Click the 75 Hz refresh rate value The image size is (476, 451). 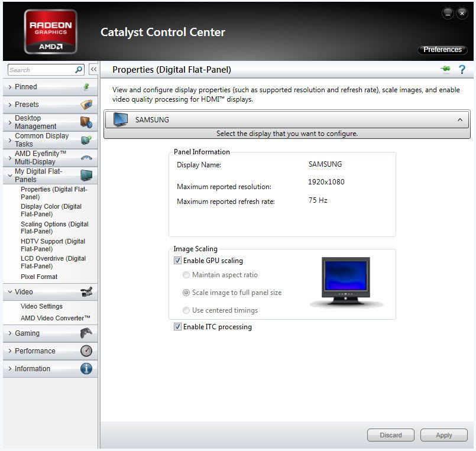click(318, 200)
